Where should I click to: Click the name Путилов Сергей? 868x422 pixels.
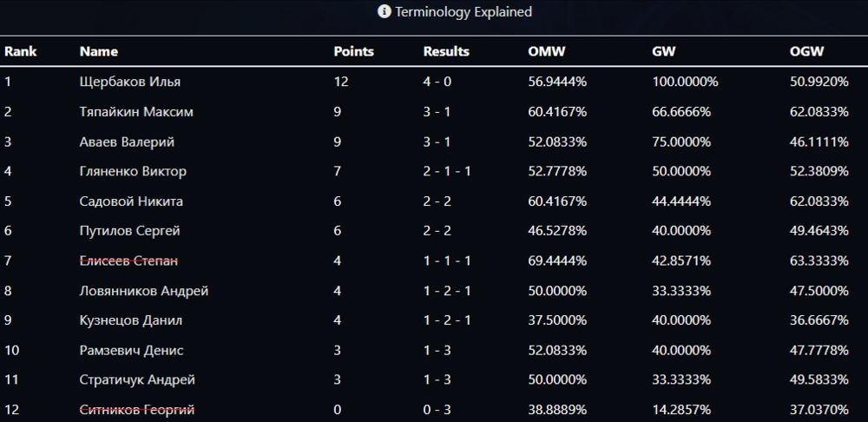click(x=130, y=231)
